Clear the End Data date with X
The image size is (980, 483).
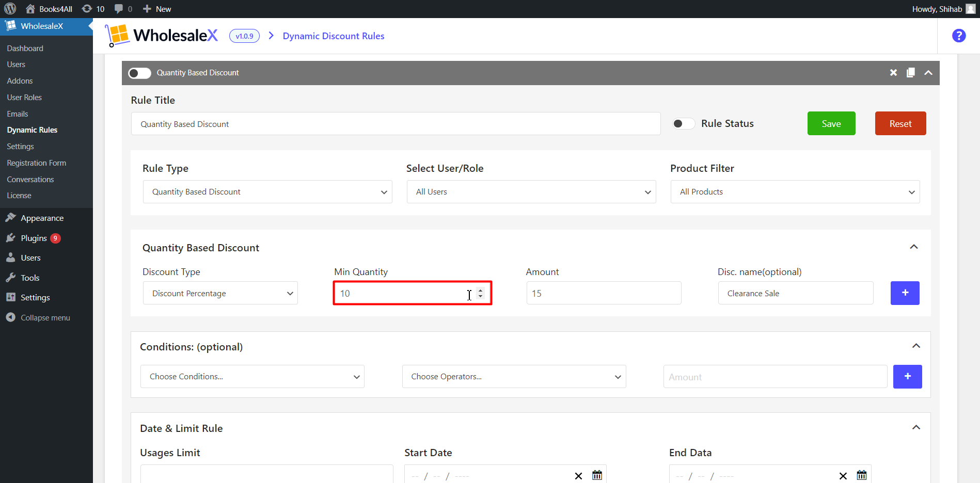tap(843, 476)
